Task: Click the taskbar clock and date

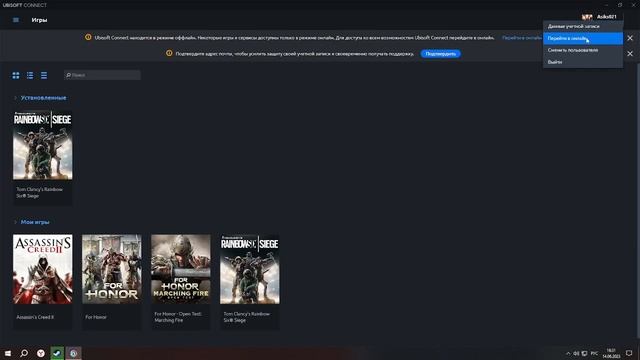Action: (611, 353)
